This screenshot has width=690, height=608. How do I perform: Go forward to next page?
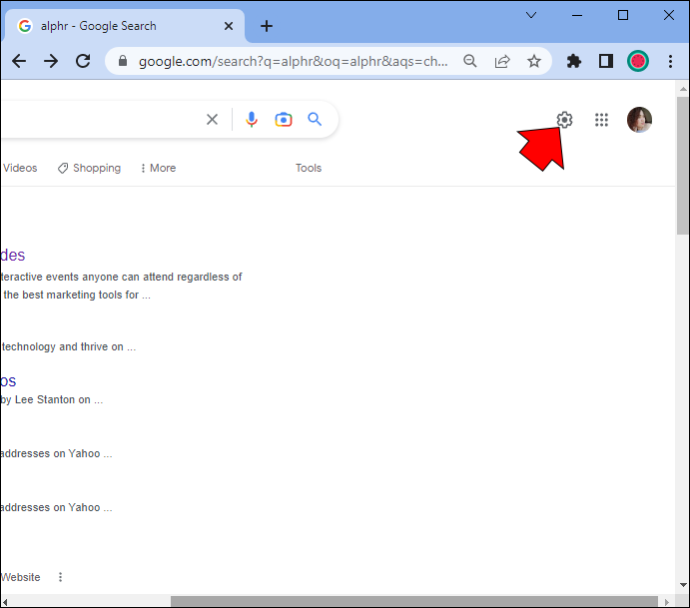click(x=51, y=61)
